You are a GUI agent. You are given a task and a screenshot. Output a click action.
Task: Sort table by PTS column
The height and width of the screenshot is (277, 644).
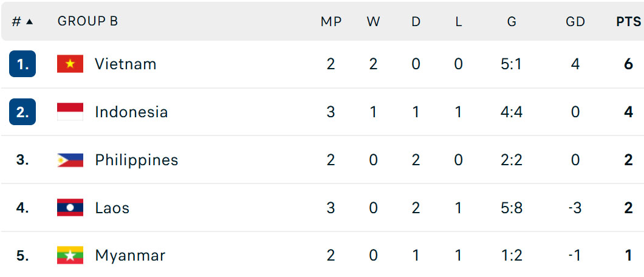[628, 22]
